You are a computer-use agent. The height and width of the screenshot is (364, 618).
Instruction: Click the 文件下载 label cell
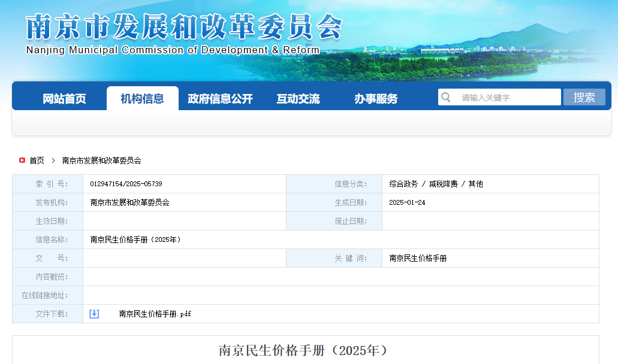tap(48, 314)
